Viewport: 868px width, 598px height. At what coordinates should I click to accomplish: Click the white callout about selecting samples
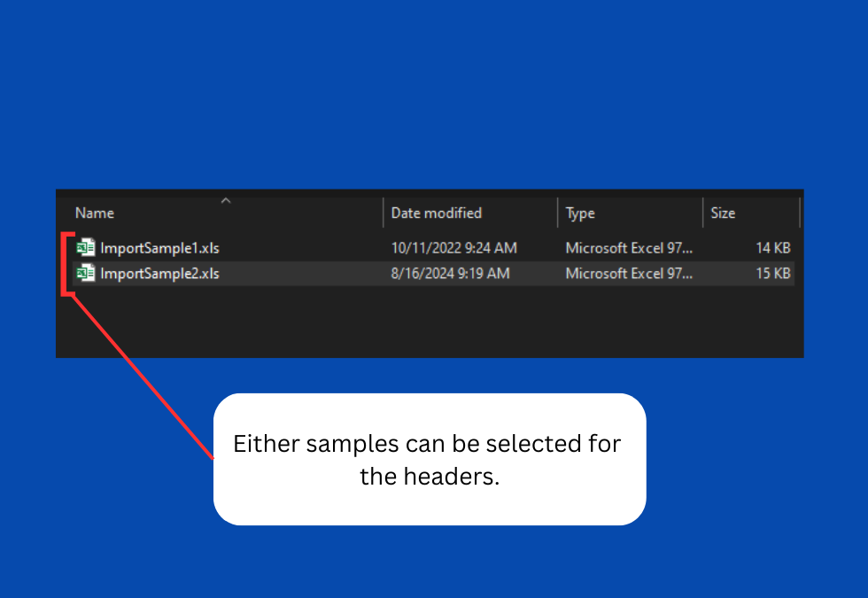(x=429, y=459)
